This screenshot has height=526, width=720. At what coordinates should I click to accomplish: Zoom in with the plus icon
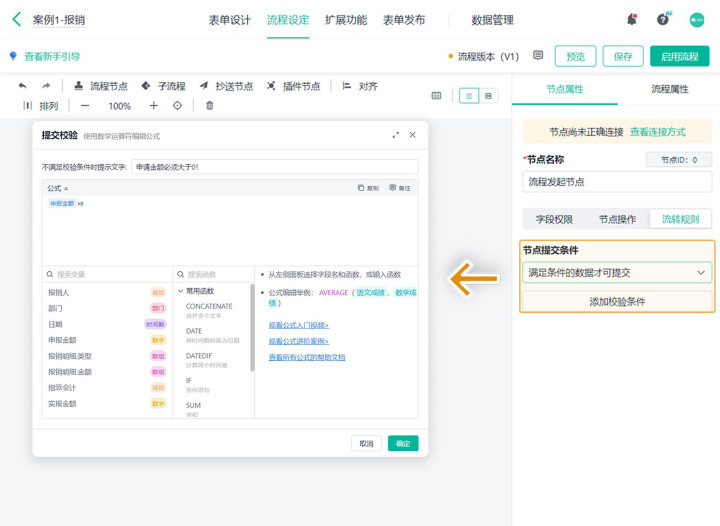[x=153, y=105]
